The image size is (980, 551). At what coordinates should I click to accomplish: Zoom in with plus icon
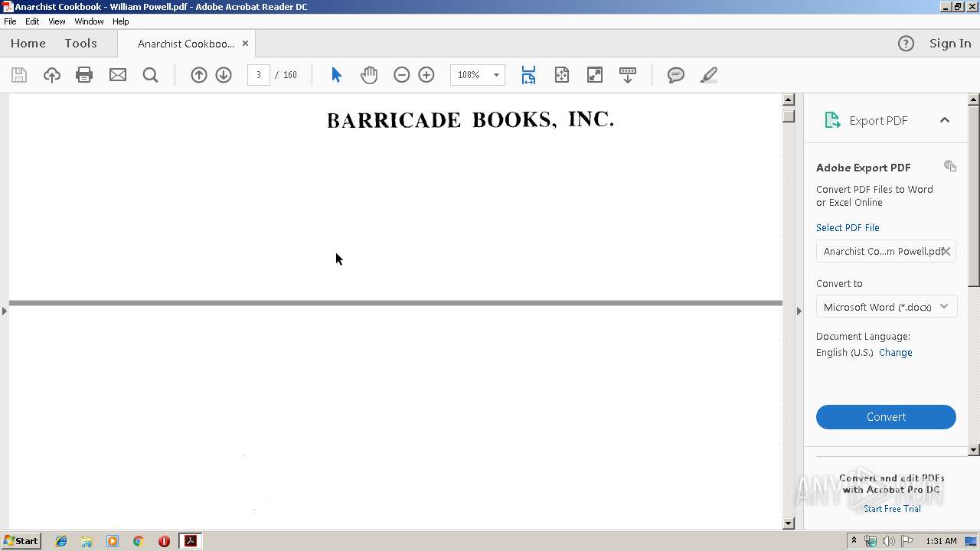pos(426,75)
